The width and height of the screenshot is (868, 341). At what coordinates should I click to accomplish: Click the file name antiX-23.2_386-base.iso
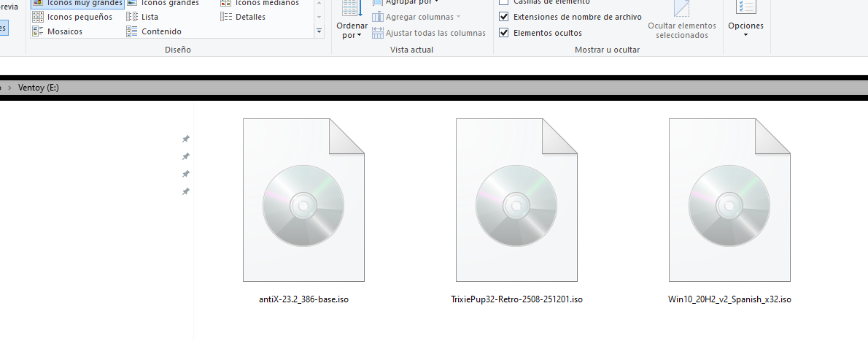304,299
